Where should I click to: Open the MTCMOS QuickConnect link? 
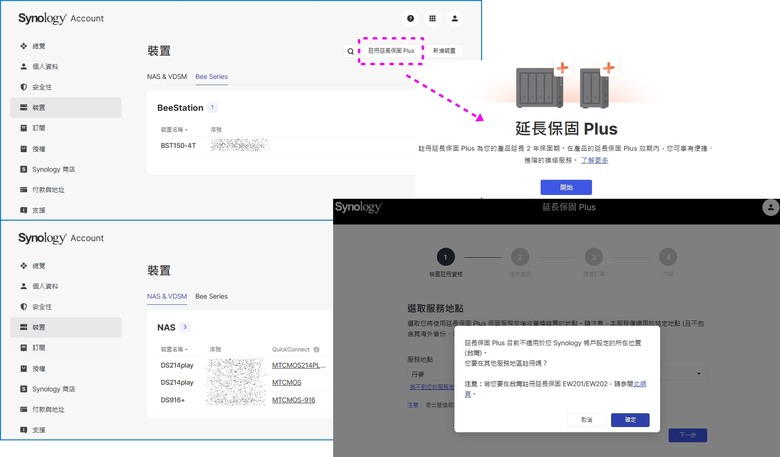[x=287, y=382]
